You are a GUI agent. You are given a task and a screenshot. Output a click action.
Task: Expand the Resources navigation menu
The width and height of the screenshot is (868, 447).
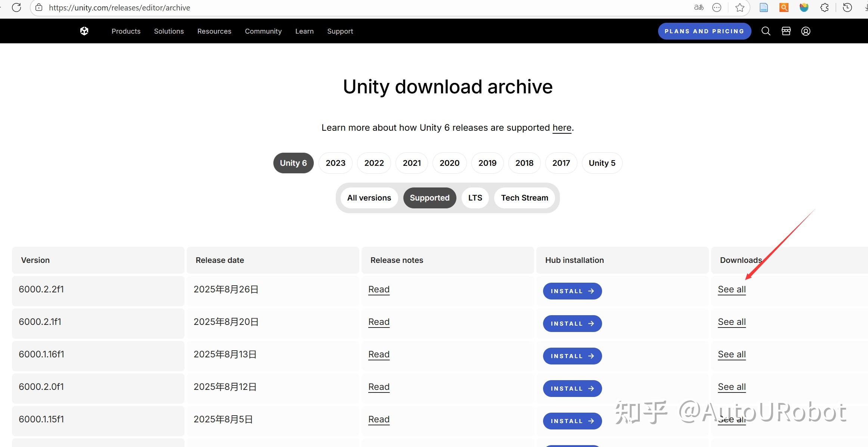point(214,31)
